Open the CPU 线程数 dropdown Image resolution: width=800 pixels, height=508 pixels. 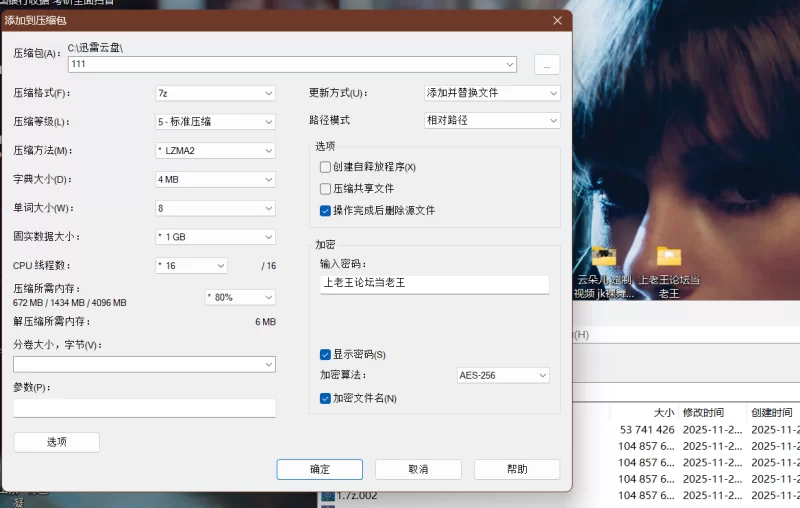pos(191,266)
